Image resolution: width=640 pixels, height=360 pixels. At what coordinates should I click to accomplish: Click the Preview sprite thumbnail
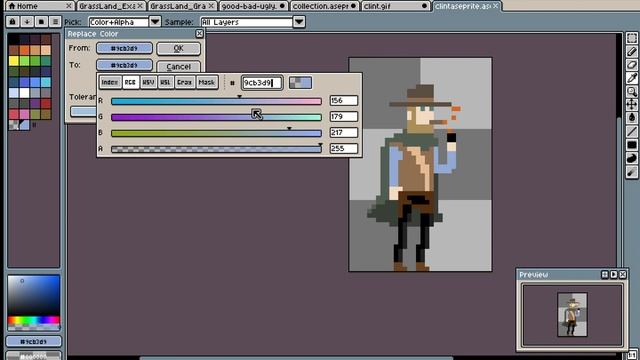click(572, 315)
